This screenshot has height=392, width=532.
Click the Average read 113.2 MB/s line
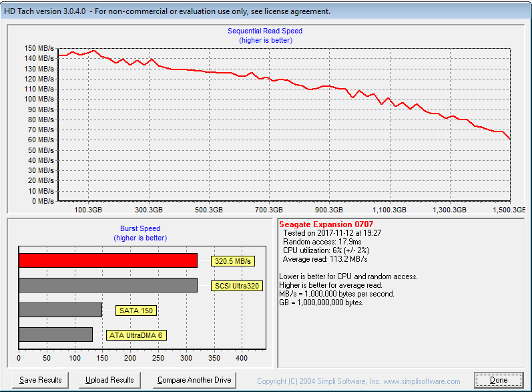point(325,259)
